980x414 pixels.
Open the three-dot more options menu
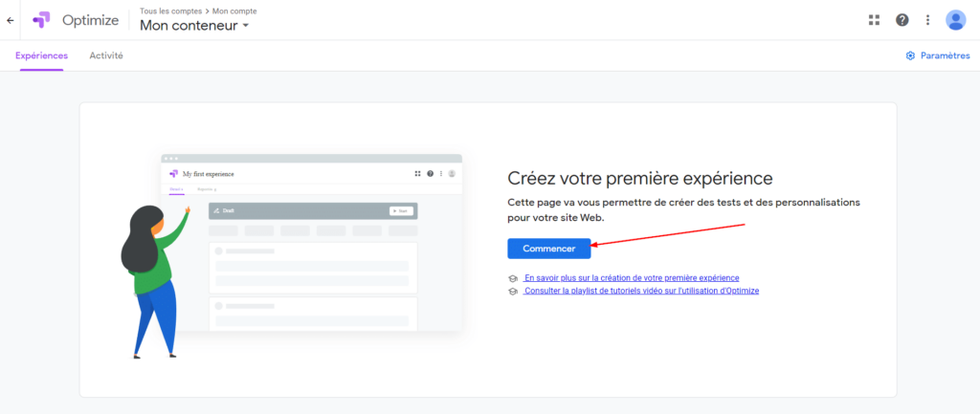[x=927, y=20]
